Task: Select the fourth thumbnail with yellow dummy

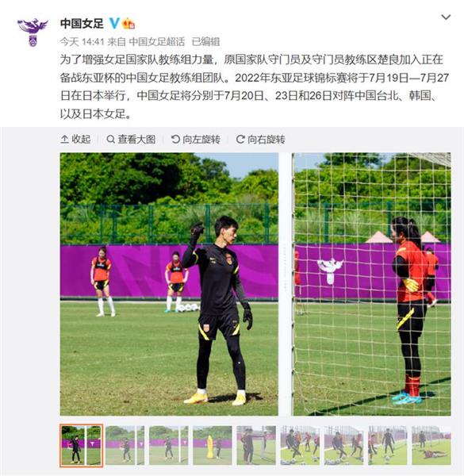Action: 213,445
